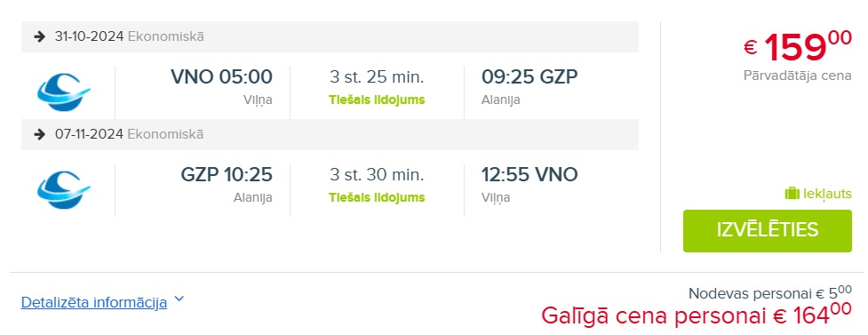The width and height of the screenshot is (868, 335).
Task: Open the Detalizēta informācija link
Action: 94,303
